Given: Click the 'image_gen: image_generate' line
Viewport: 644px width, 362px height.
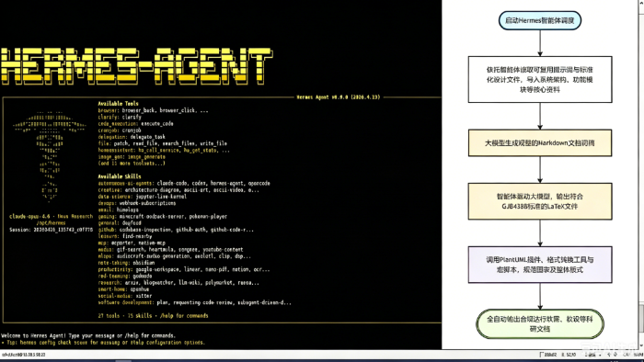Looking at the screenshot, I should [132, 156].
